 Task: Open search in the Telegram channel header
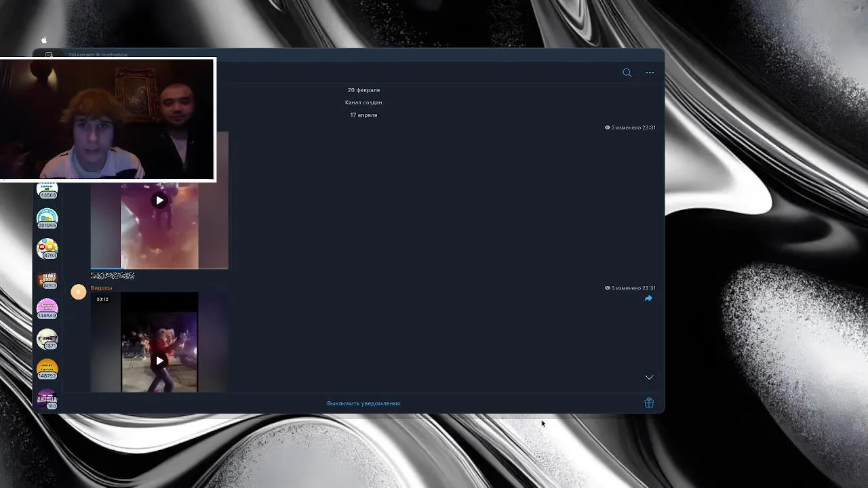627,73
